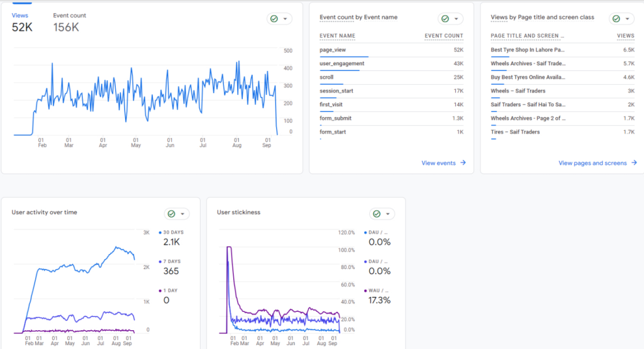Click the blue 30 DAYS legend dot
This screenshot has width=644, height=349.
pyautogui.click(x=160, y=233)
